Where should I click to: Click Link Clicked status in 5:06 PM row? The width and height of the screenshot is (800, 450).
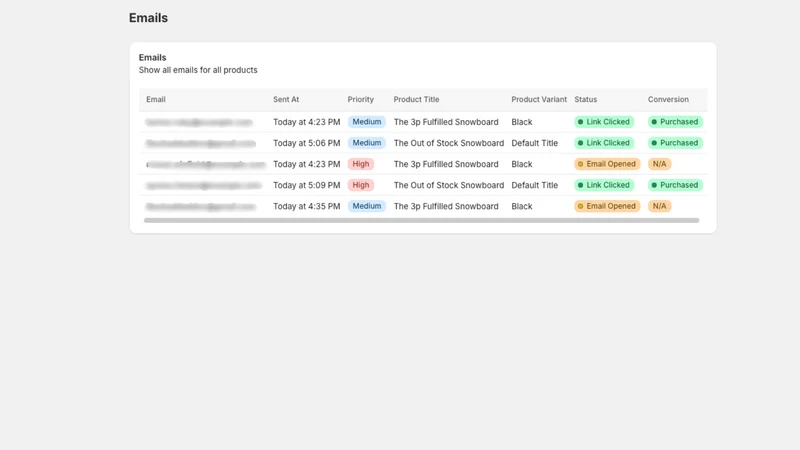click(604, 143)
